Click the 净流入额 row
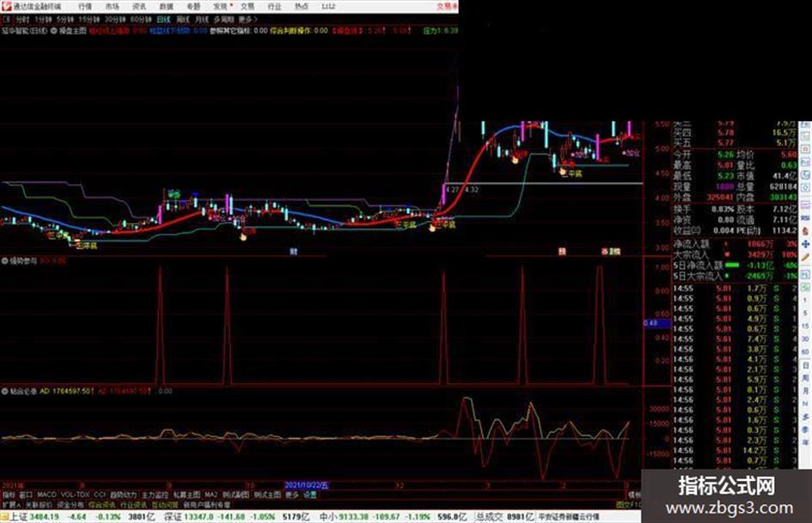This screenshot has width=812, height=523. coord(735,244)
